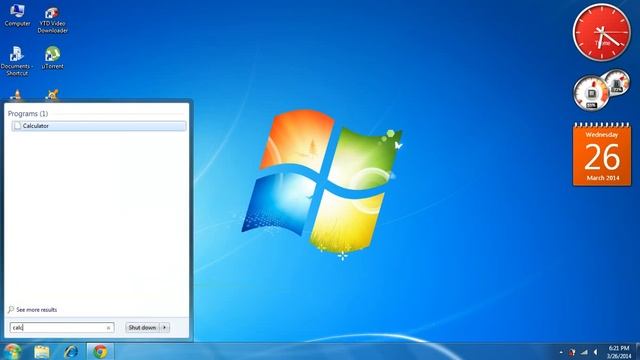Open Google Chrome from the taskbar
Image resolution: width=640 pixels, height=360 pixels.
tap(100, 351)
